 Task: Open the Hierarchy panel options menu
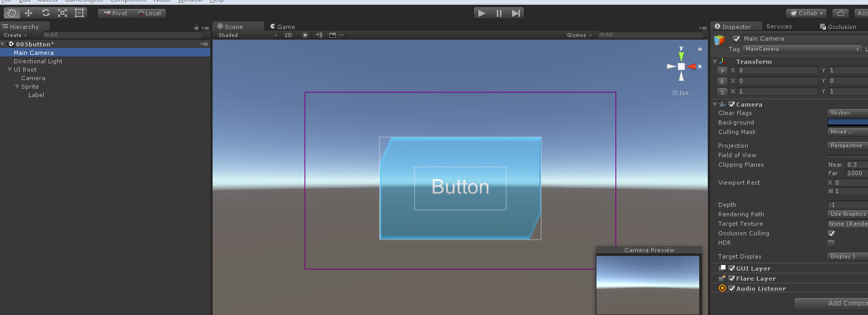tap(205, 27)
